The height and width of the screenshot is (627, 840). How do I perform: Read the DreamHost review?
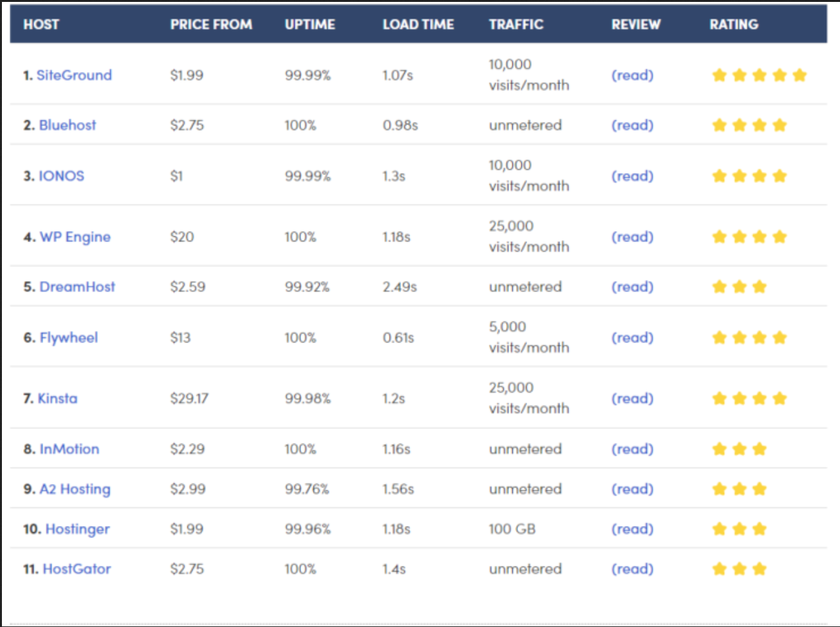(632, 286)
